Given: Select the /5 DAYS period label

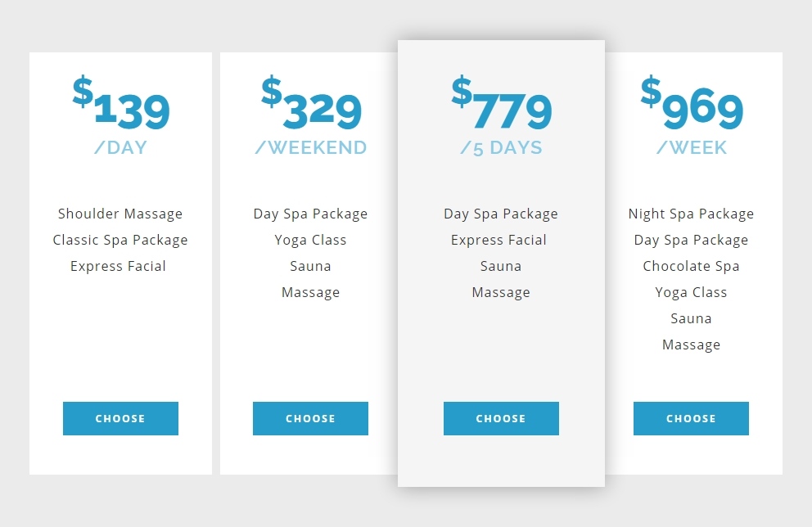Looking at the screenshot, I should [x=501, y=148].
